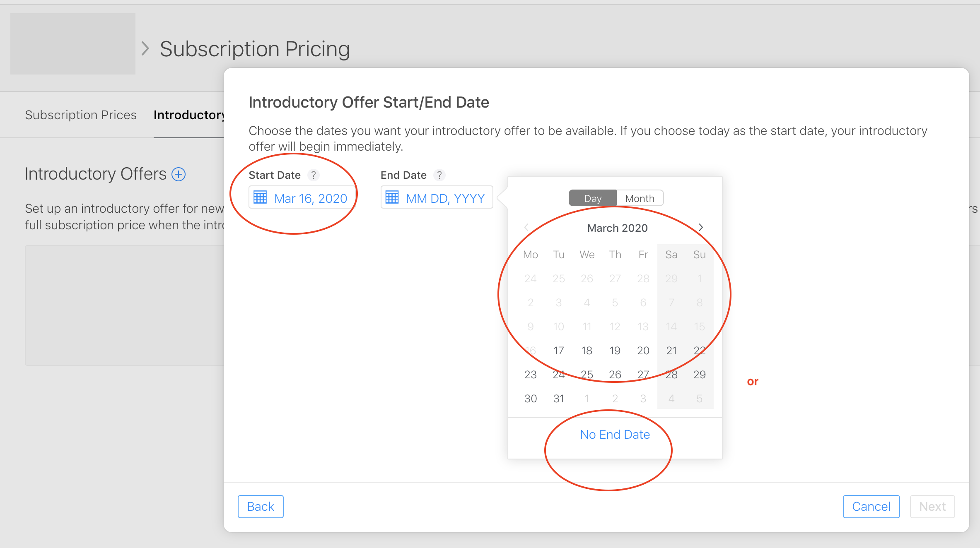The width and height of the screenshot is (980, 548).
Task: Click the End Date help question mark
Action: click(439, 175)
